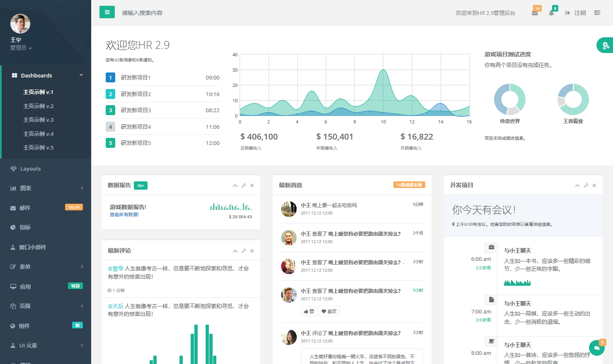Click 研发新项目5 row
The image size is (613, 364).
162,143
